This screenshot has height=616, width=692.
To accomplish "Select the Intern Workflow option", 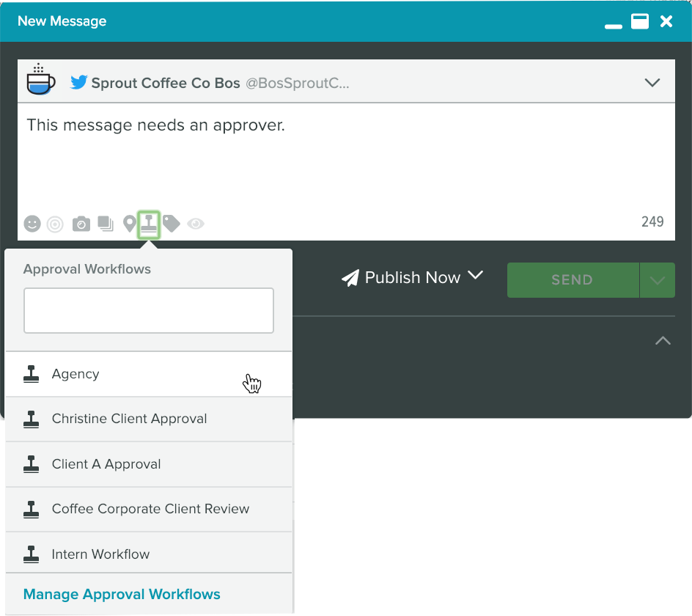I will coord(149,553).
